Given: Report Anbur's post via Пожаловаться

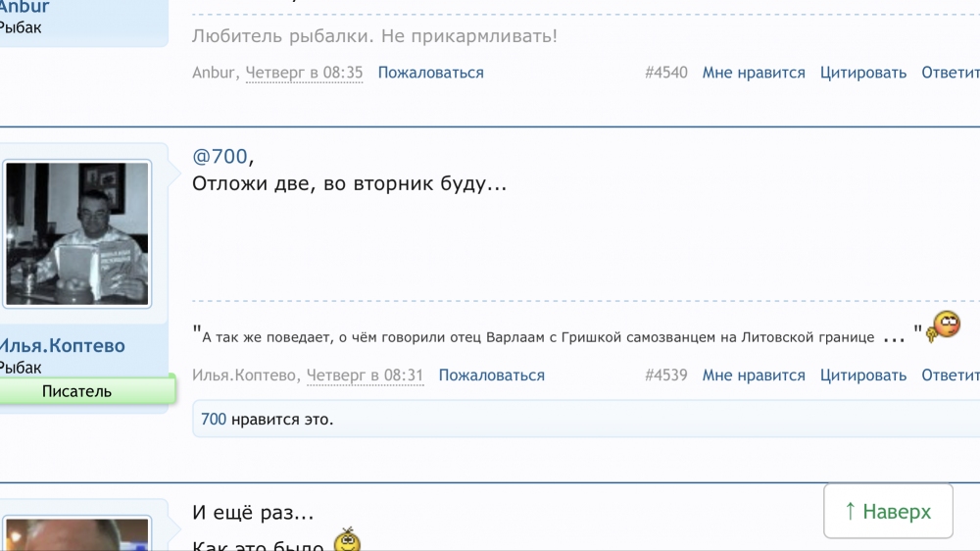Looking at the screenshot, I should [430, 73].
